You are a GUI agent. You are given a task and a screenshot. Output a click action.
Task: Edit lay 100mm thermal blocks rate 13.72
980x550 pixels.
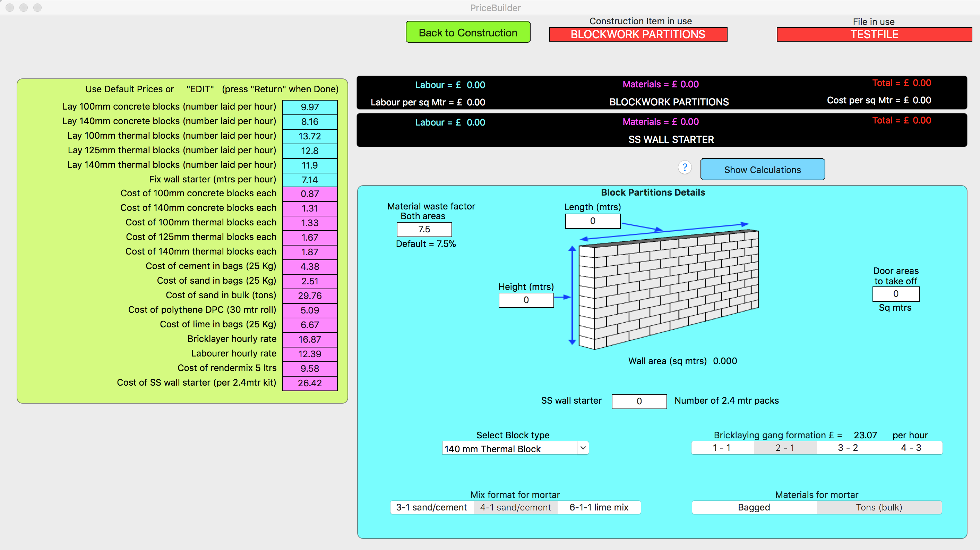(x=310, y=136)
